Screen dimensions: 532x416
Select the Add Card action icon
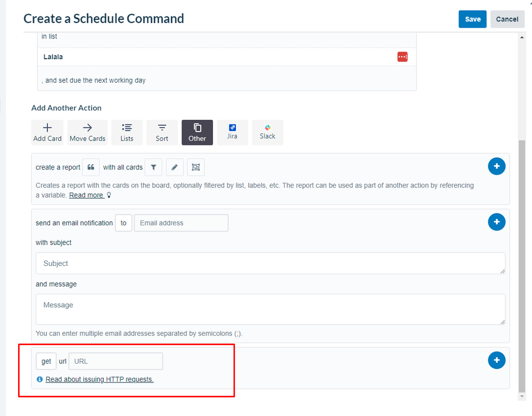47,132
